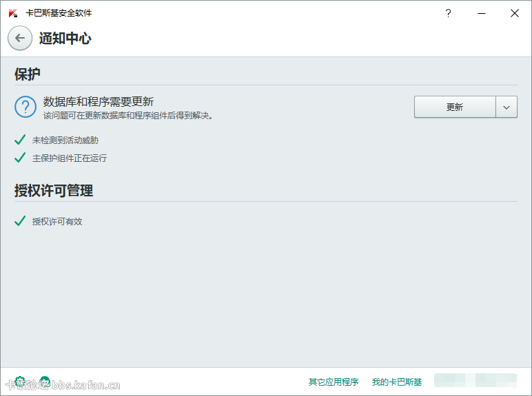The height and width of the screenshot is (396, 532).
Task: Click the checkmark next to 未检测到活动威胁
Action: [x=20, y=139]
